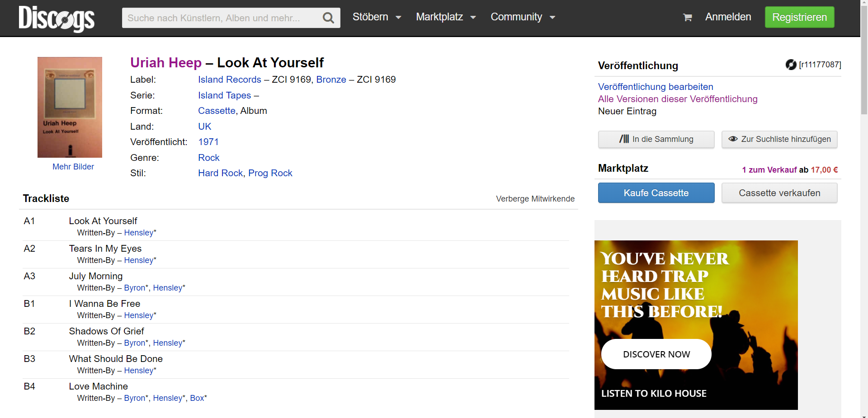Click Cassette verkaufen button

(779, 193)
